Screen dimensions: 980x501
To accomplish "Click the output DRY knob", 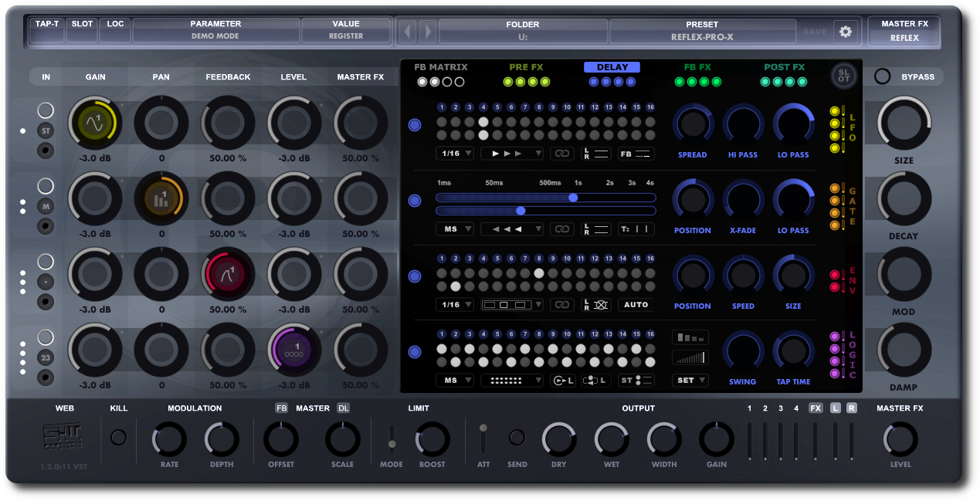I will tap(559, 439).
